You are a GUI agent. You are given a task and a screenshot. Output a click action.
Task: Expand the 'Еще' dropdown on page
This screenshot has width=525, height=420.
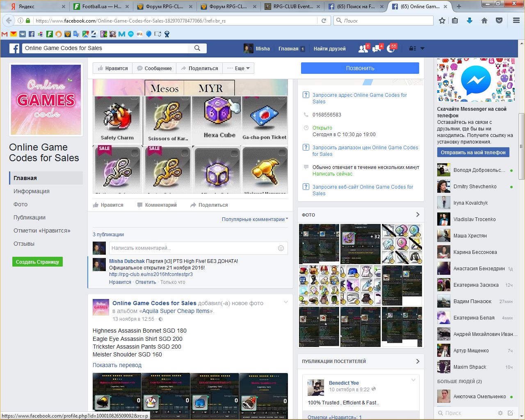[239, 68]
